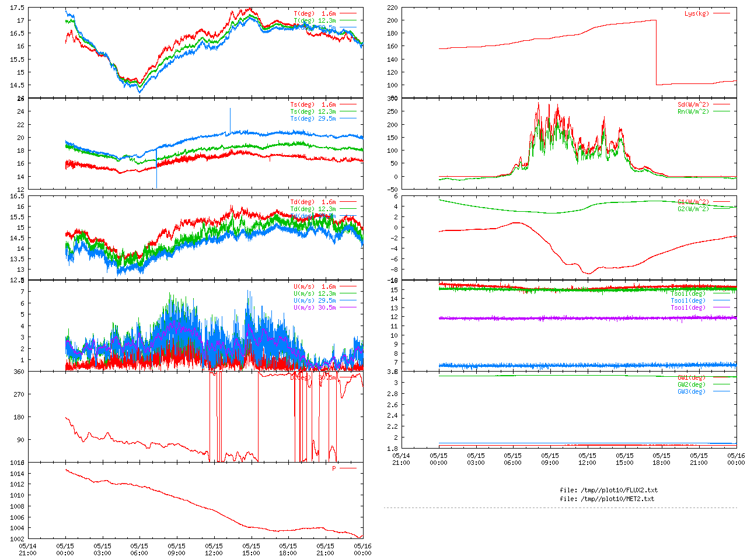Pick the 'U(m/s) 1.6m' legend entry
Image resolution: width=747 pixels, height=560 pixels.
point(315,287)
